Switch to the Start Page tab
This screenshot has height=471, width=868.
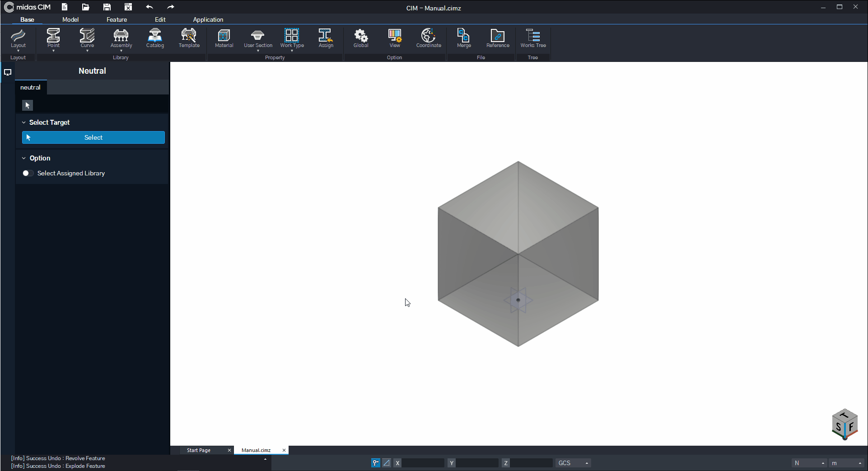coord(199,450)
